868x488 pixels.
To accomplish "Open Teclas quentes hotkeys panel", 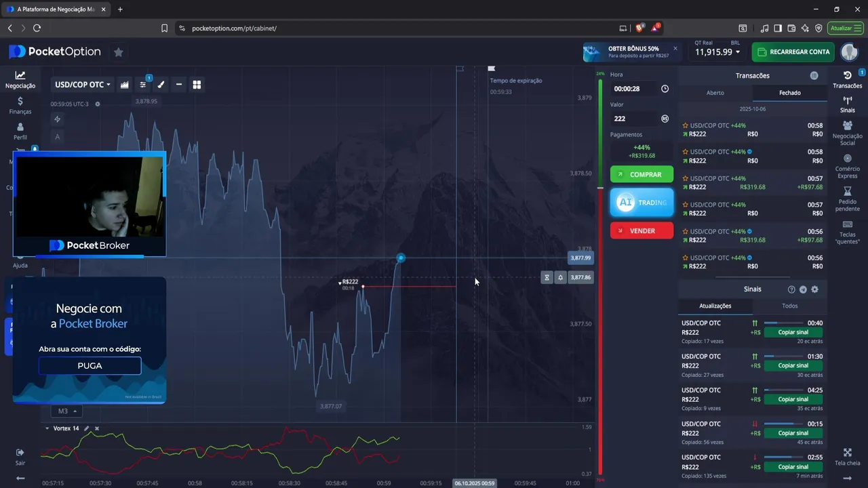I will point(847,232).
